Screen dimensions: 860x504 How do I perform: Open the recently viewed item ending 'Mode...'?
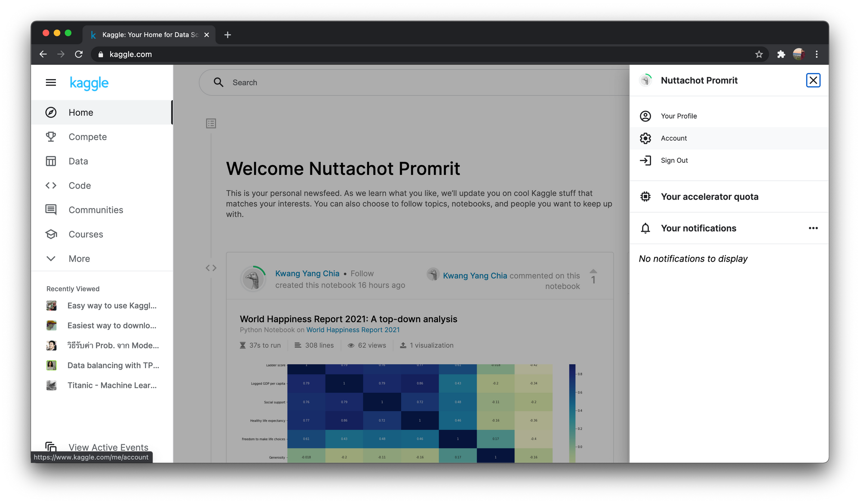click(113, 345)
